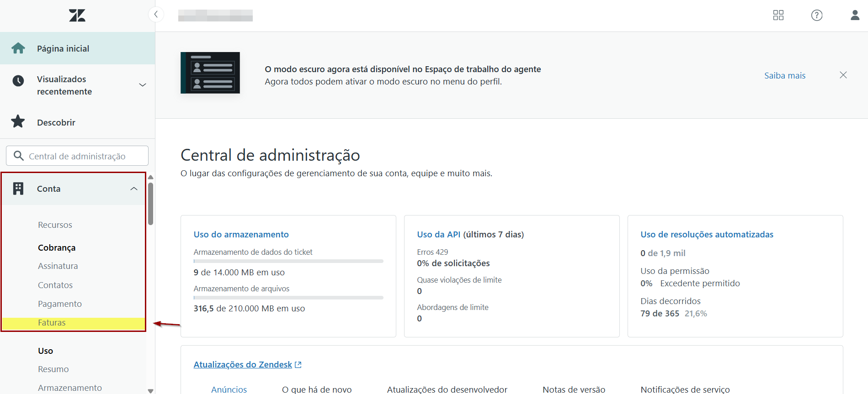Viewport: 868px width, 394px height.
Task: Switch to the Anúncios tab
Action: coord(229,389)
